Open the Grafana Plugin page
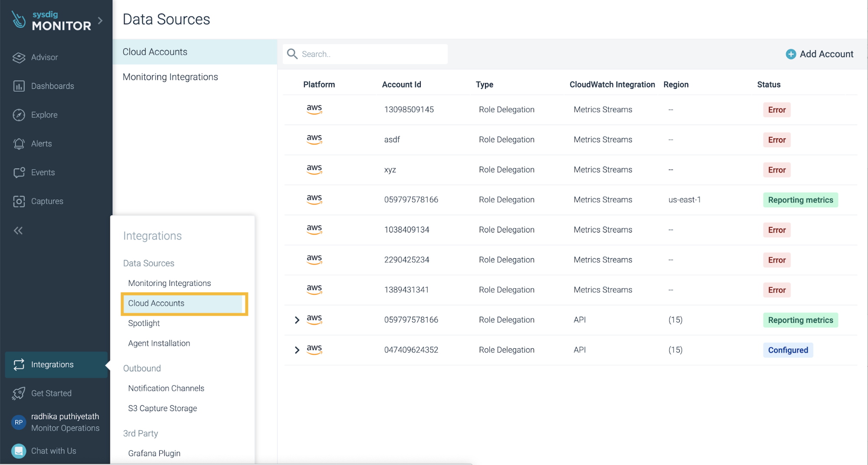This screenshot has width=868, height=465. (x=154, y=453)
